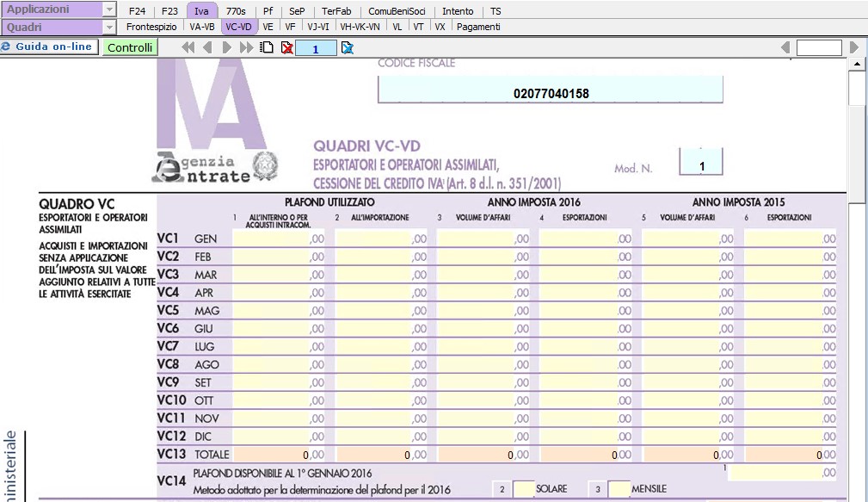Image resolution: width=868 pixels, height=502 pixels.
Task: Click the Mod. N. field
Action: click(x=701, y=163)
